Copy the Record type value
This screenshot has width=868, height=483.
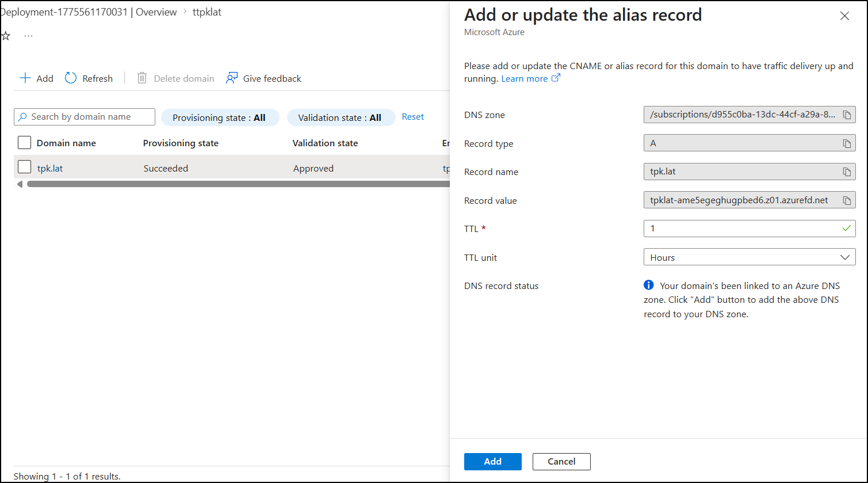(x=847, y=143)
